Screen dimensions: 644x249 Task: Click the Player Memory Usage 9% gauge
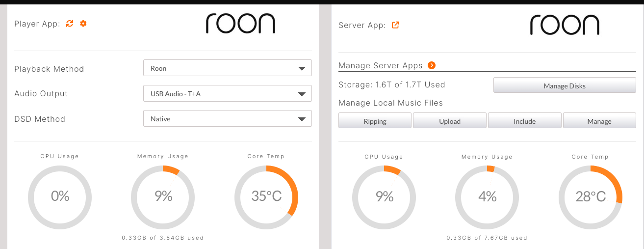(163, 196)
